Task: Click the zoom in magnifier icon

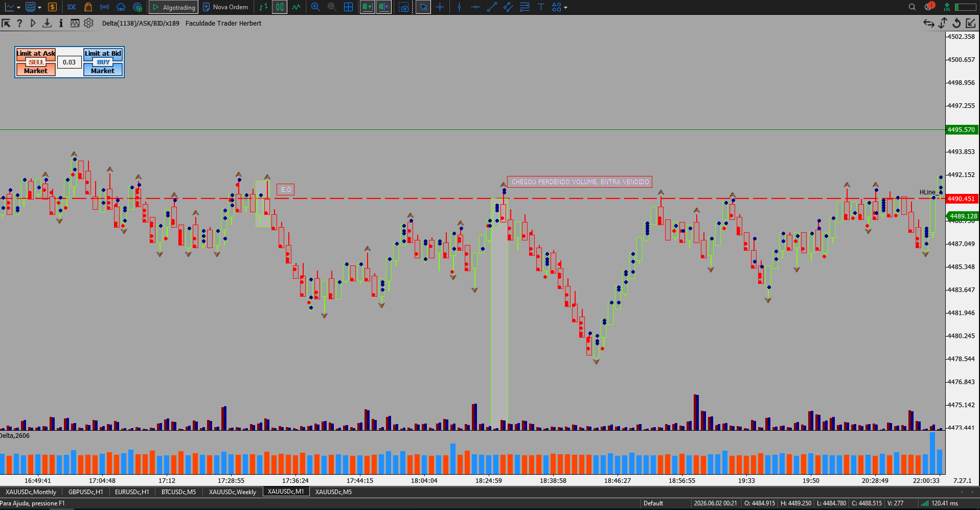Action: click(315, 7)
